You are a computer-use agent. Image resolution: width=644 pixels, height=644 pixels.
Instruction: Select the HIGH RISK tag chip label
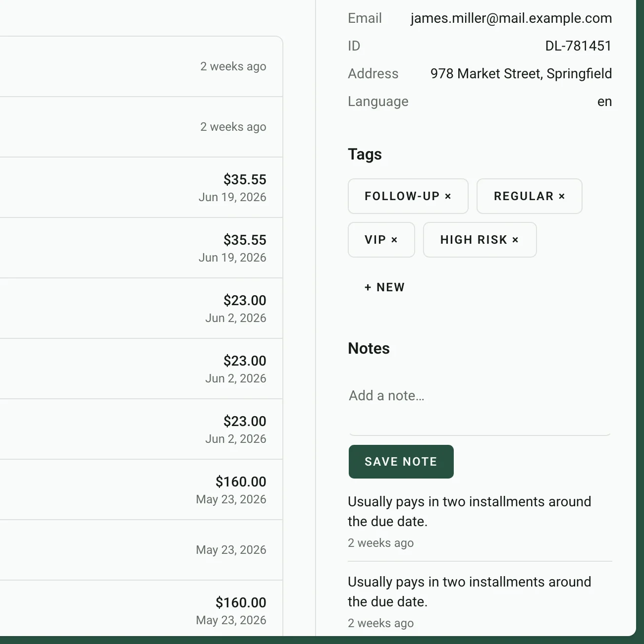click(474, 240)
